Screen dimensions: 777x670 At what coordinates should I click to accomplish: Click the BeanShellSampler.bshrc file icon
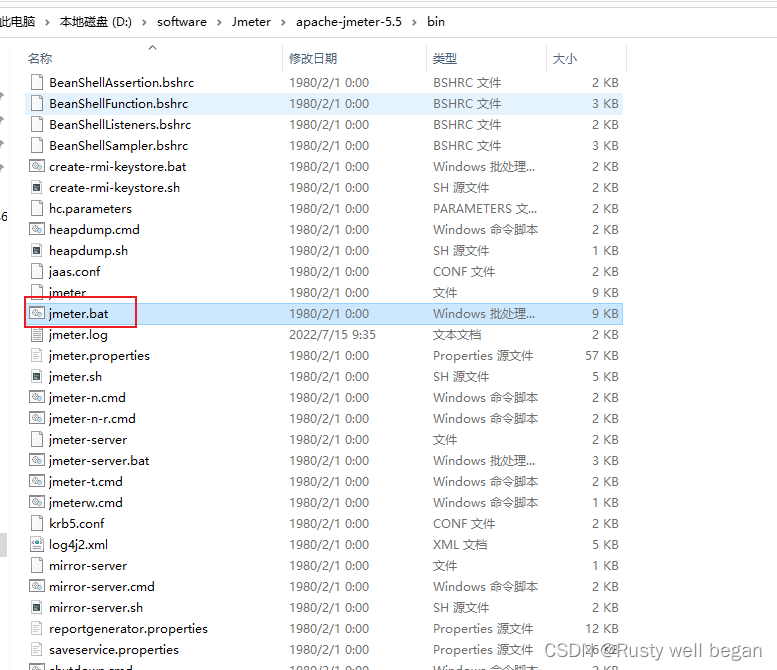coord(37,145)
